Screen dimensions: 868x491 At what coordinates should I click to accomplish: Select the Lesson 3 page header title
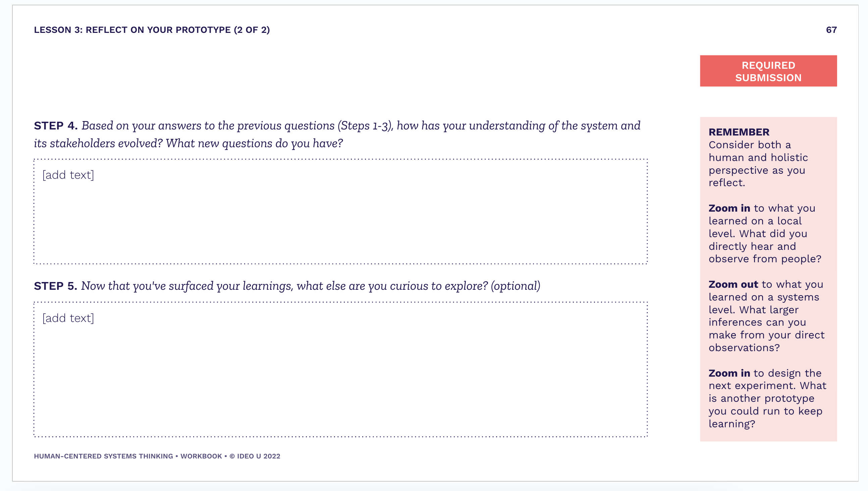tap(152, 30)
